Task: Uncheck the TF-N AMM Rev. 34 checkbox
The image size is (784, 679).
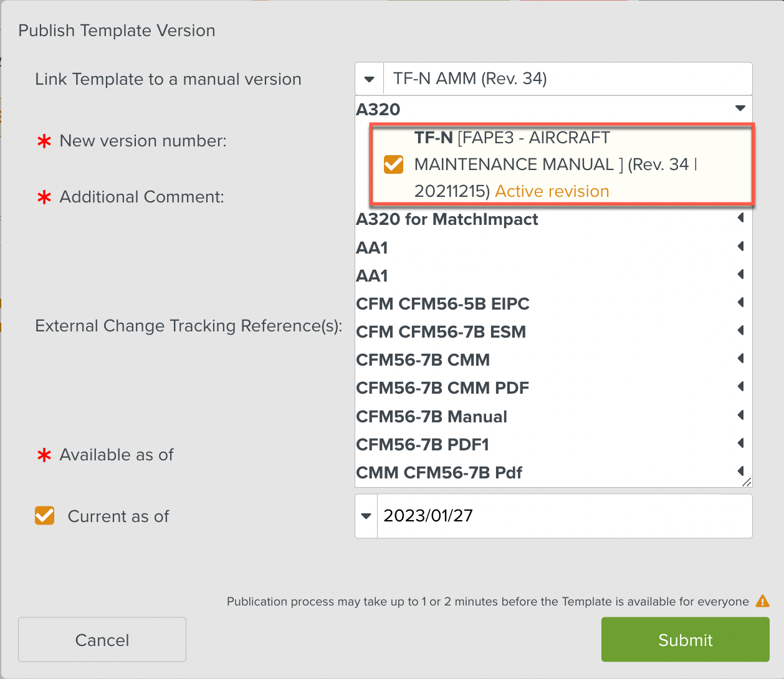Action: (393, 164)
